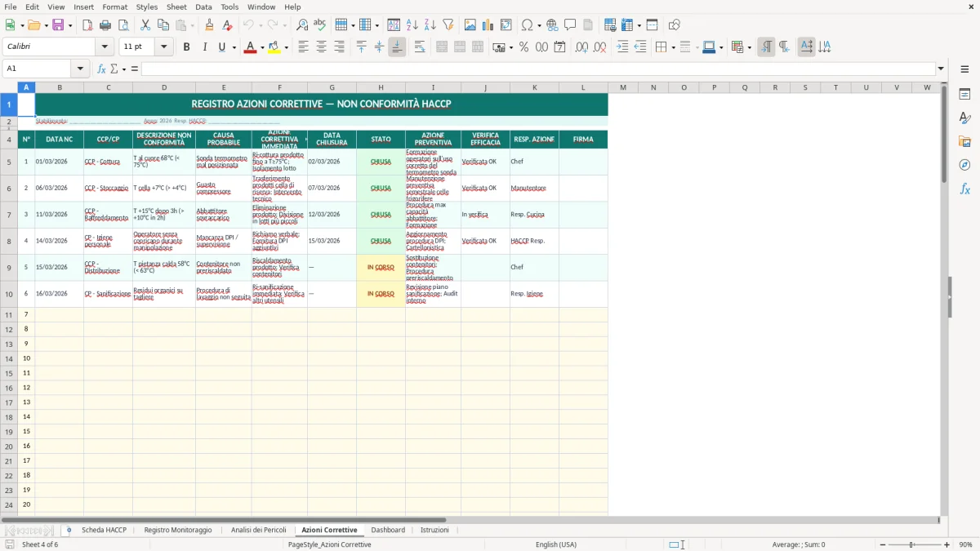This screenshot has width=980, height=551.
Task: Format cell as percent
Action: 523,47
